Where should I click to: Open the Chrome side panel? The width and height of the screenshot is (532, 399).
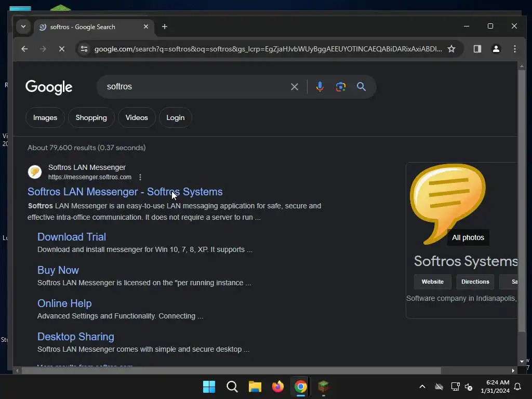[x=477, y=49]
